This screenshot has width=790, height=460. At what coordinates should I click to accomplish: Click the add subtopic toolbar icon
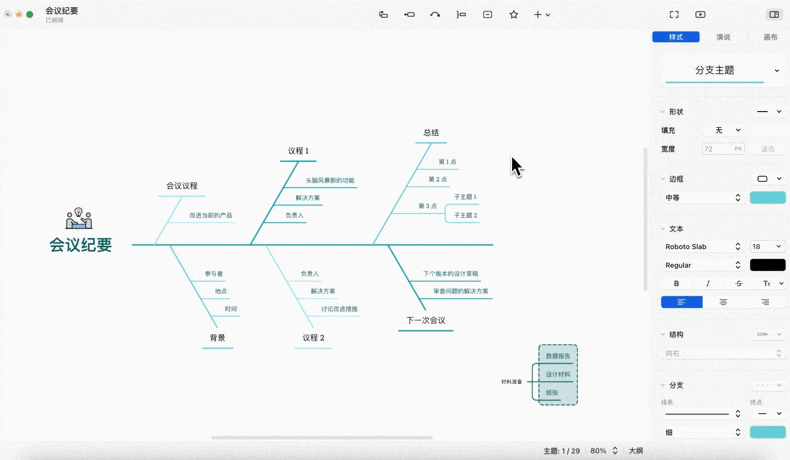click(409, 15)
